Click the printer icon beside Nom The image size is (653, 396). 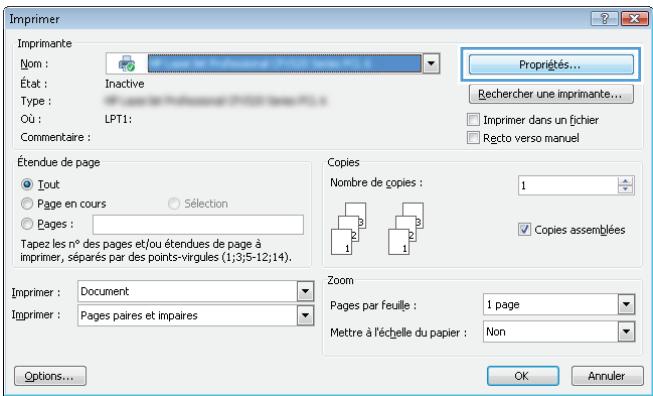[127, 64]
